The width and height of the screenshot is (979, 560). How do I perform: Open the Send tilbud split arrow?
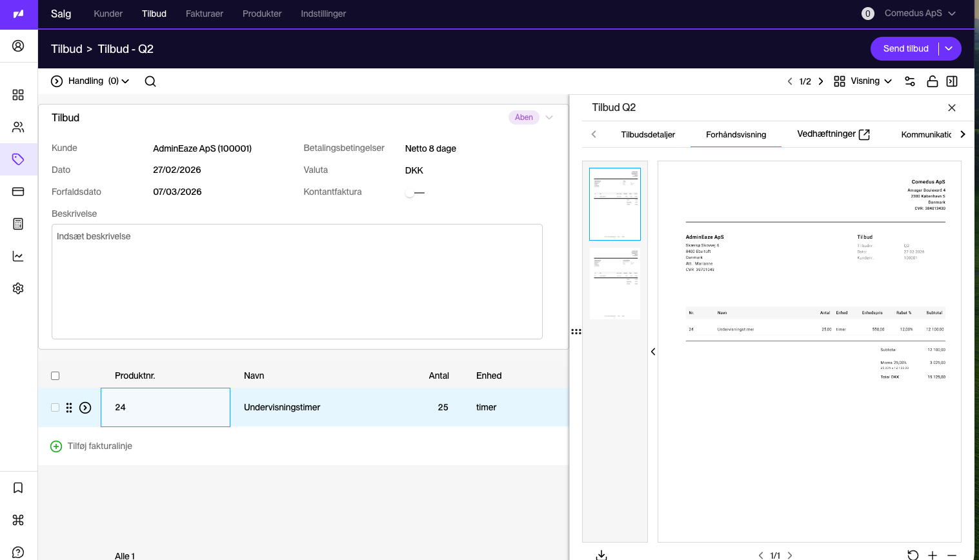[x=949, y=48]
